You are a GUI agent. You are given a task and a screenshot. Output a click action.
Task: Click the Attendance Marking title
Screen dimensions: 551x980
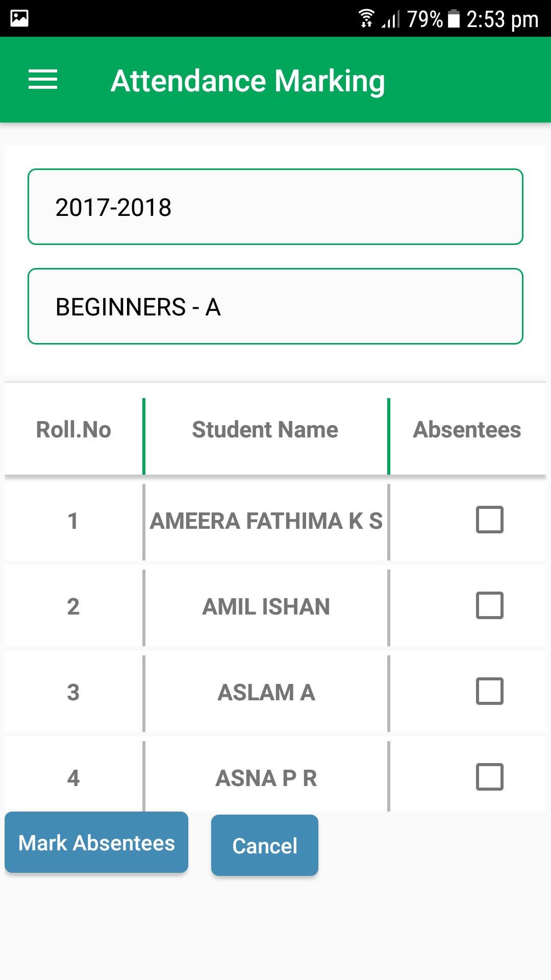(x=247, y=81)
